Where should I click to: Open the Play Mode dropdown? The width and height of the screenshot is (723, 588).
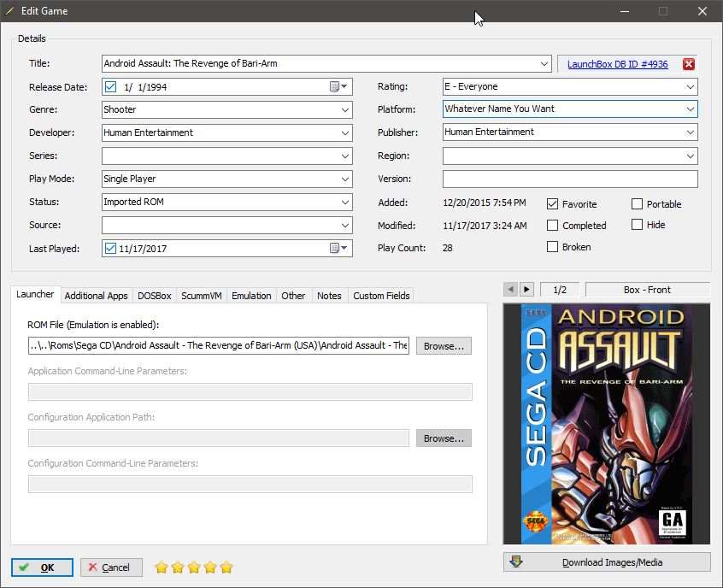click(345, 179)
